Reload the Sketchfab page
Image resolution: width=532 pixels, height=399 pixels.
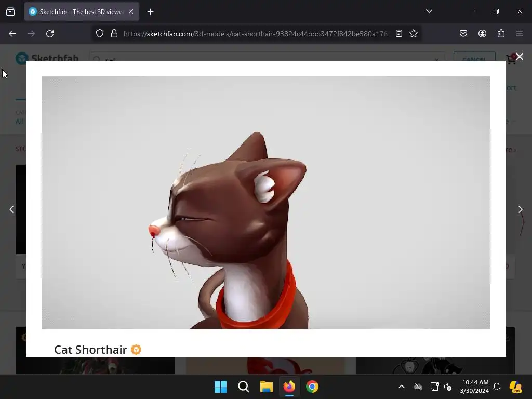(x=50, y=34)
